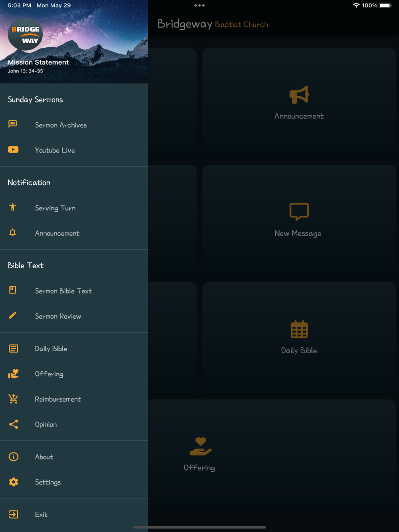Open the Settings menu entry

tap(74, 482)
